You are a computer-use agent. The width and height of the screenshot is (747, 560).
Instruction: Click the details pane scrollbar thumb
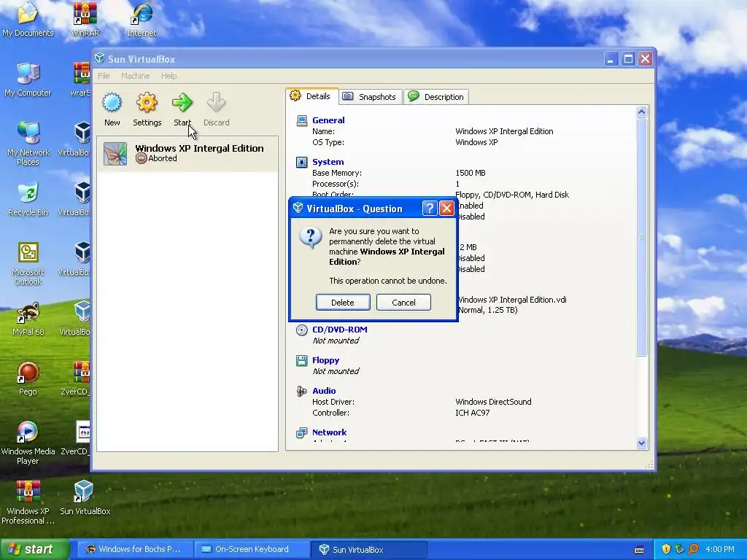pos(641,237)
